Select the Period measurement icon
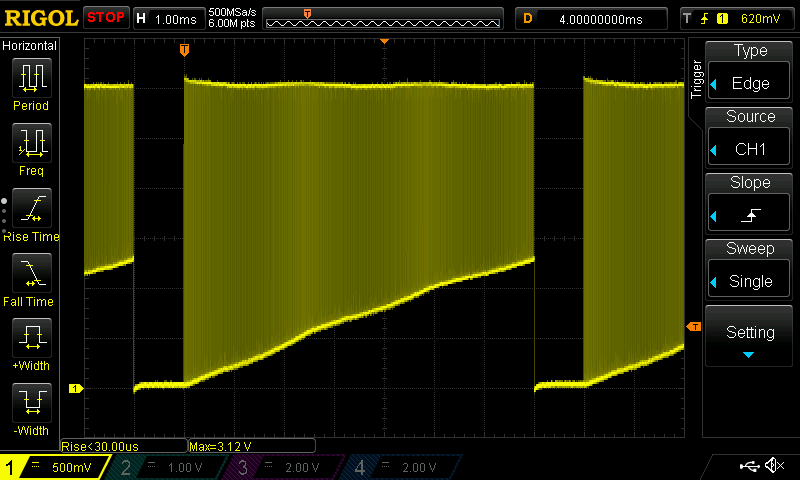Image resolution: width=800 pixels, height=480 pixels. point(30,78)
